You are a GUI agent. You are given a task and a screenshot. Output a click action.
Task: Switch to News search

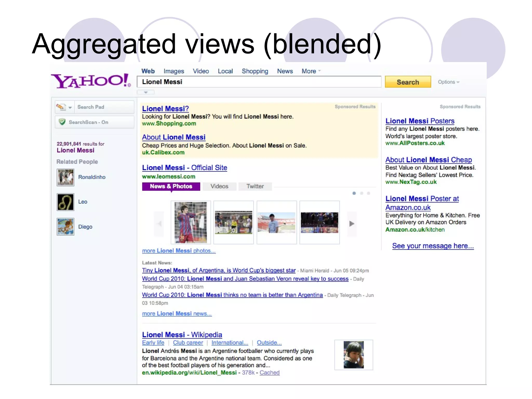tap(285, 71)
